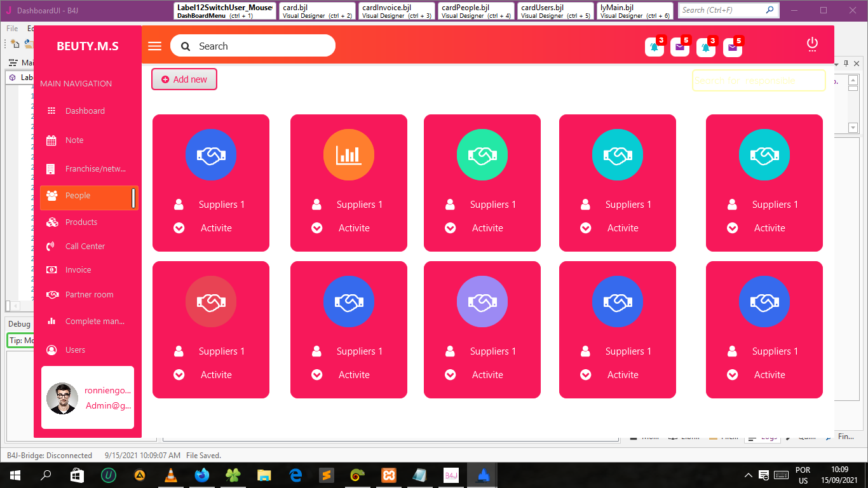Click the magnifier icon in the Search box
Viewport: 868px width, 488px height.
click(x=186, y=46)
